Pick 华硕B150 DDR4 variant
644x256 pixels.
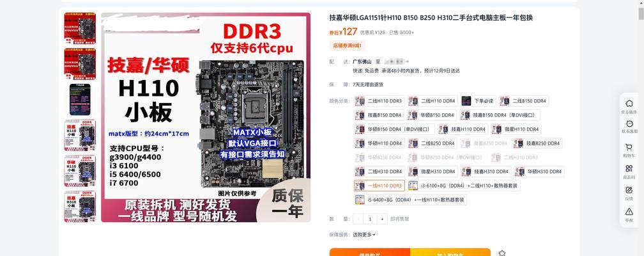(433, 115)
